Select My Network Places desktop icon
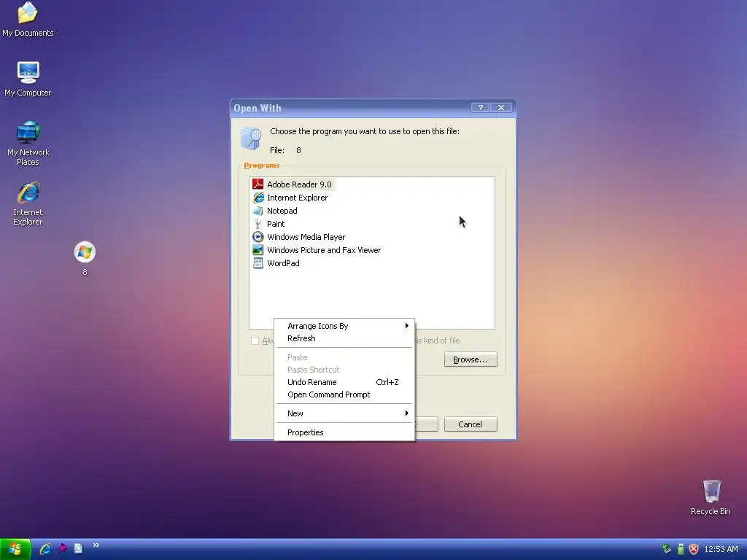747x560 pixels. coord(28,143)
